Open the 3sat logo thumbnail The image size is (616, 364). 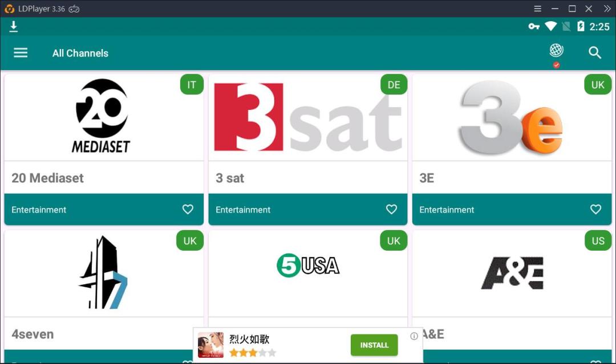click(x=307, y=117)
